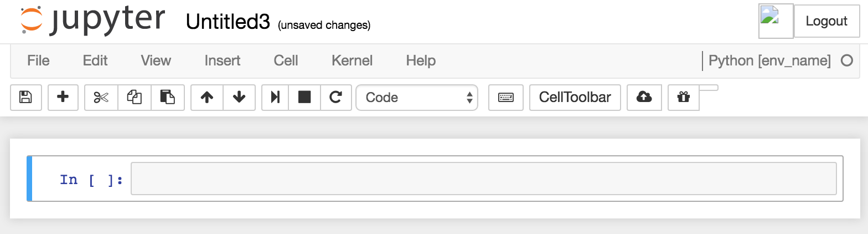Click the gift box toolbar icon
The height and width of the screenshot is (234, 868).
click(x=684, y=98)
